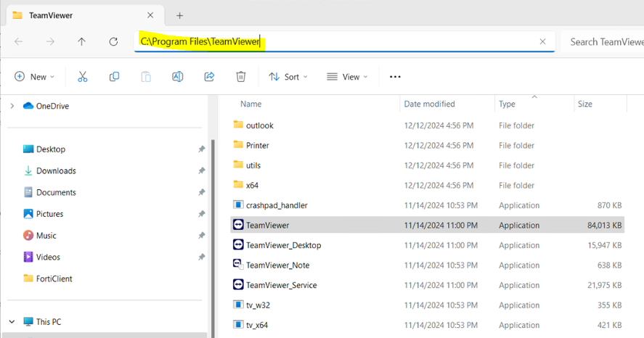Click the Cut scissors icon

click(82, 77)
